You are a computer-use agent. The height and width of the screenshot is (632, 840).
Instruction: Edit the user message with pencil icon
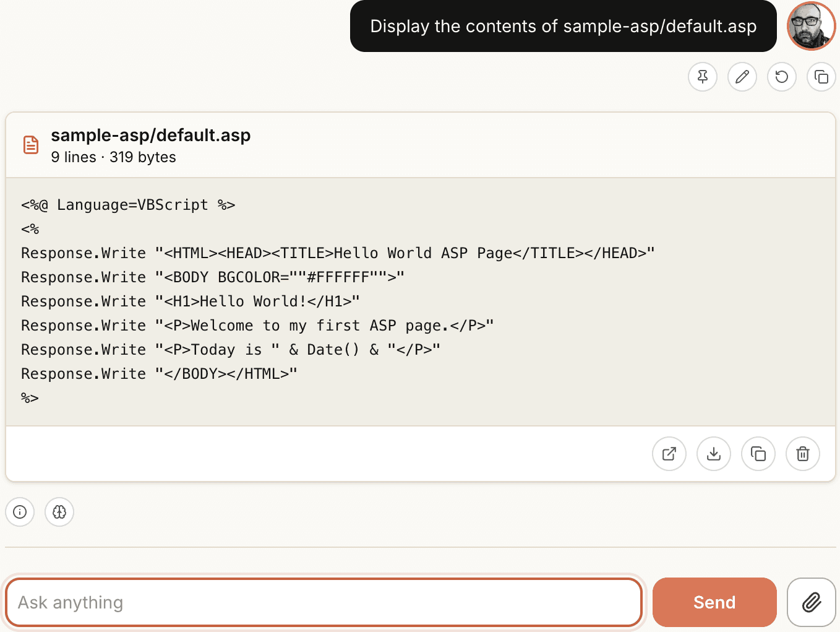tap(742, 77)
